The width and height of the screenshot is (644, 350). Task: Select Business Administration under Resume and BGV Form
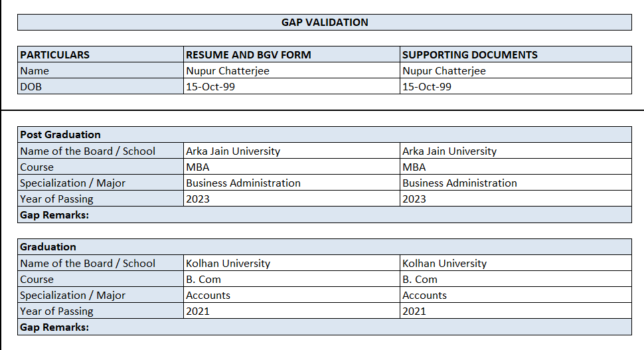pyautogui.click(x=243, y=183)
